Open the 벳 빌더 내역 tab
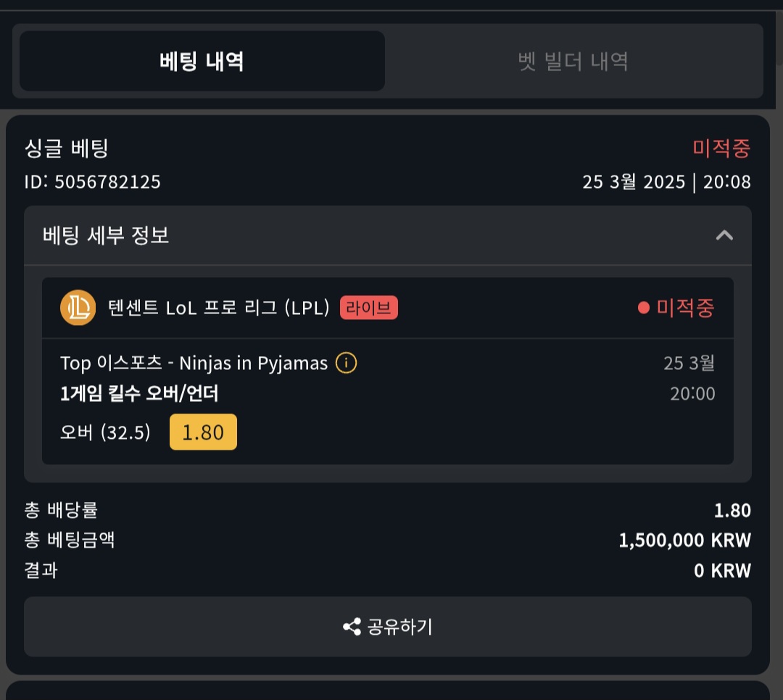The width and height of the screenshot is (783, 700). (x=573, y=61)
